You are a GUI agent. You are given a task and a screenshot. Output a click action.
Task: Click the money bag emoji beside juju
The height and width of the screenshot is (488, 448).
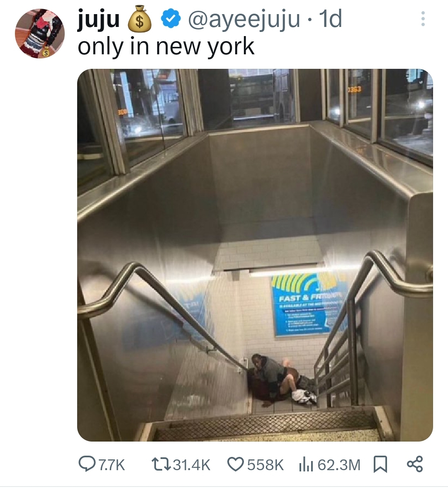point(140,19)
